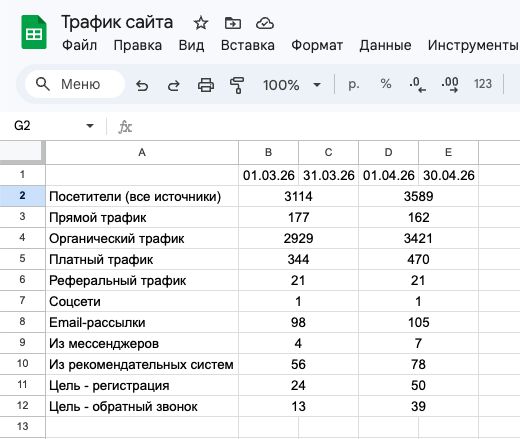Select column E header
The width and height of the screenshot is (520, 439).
[448, 152]
